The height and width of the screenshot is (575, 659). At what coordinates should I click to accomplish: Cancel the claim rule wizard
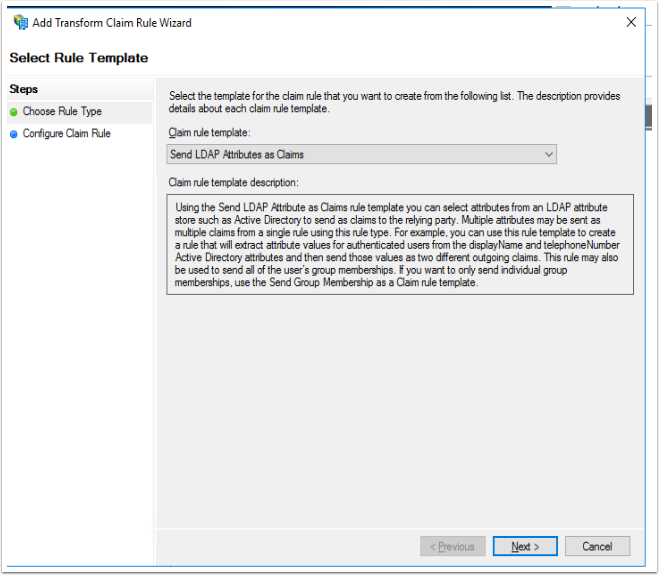point(597,546)
